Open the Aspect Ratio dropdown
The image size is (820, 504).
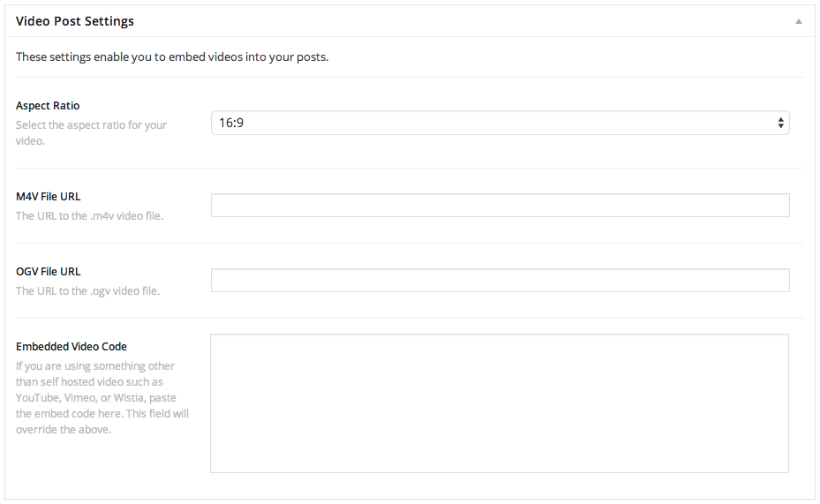click(500, 123)
